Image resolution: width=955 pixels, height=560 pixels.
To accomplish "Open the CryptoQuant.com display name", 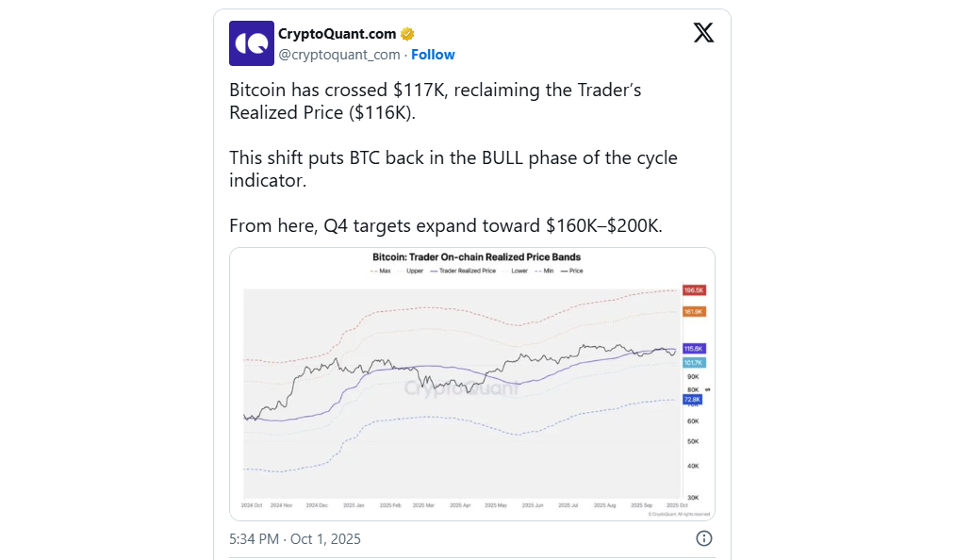I will coord(337,34).
